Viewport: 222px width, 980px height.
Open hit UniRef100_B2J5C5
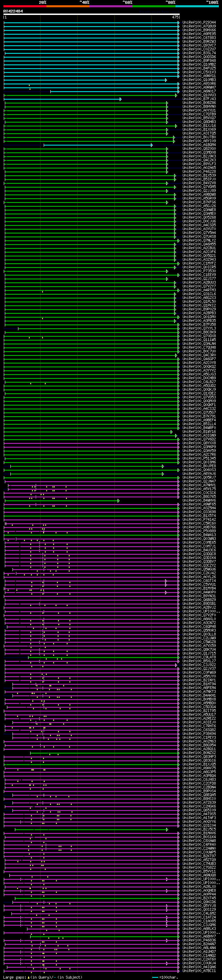(x=199, y=829)
